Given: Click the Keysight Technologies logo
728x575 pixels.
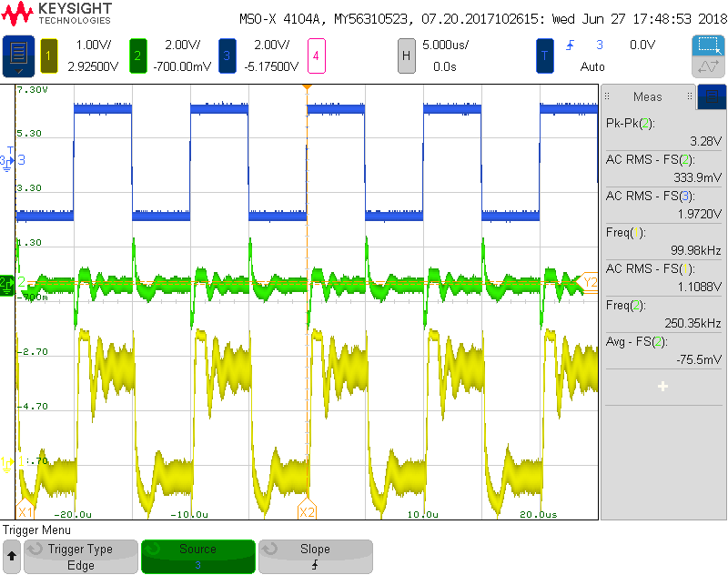Looking at the screenshot, I should (56, 14).
